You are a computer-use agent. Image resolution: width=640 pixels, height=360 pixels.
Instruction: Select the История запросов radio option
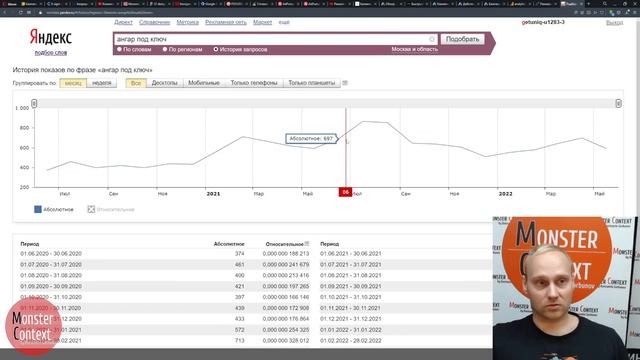(x=216, y=49)
